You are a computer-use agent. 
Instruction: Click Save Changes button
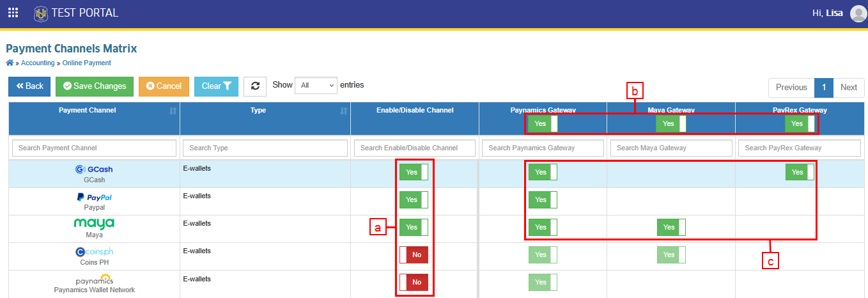tap(95, 86)
